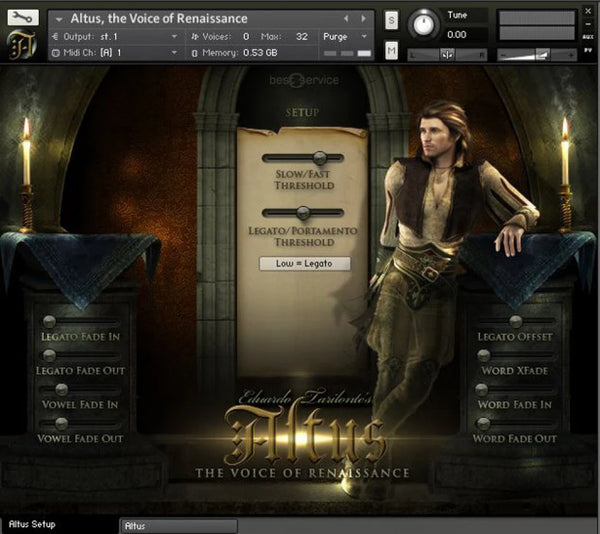Image resolution: width=600 pixels, height=534 pixels.
Task: Toggle the Solo (S) button
Action: click(391, 21)
